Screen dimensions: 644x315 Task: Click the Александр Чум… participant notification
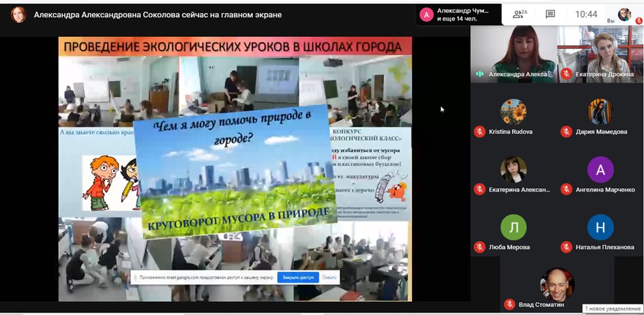point(458,15)
